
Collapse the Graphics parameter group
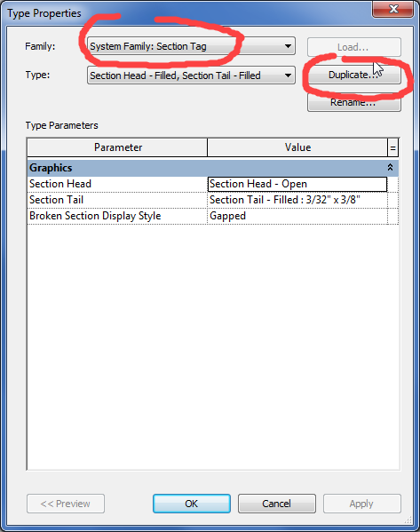pos(390,167)
